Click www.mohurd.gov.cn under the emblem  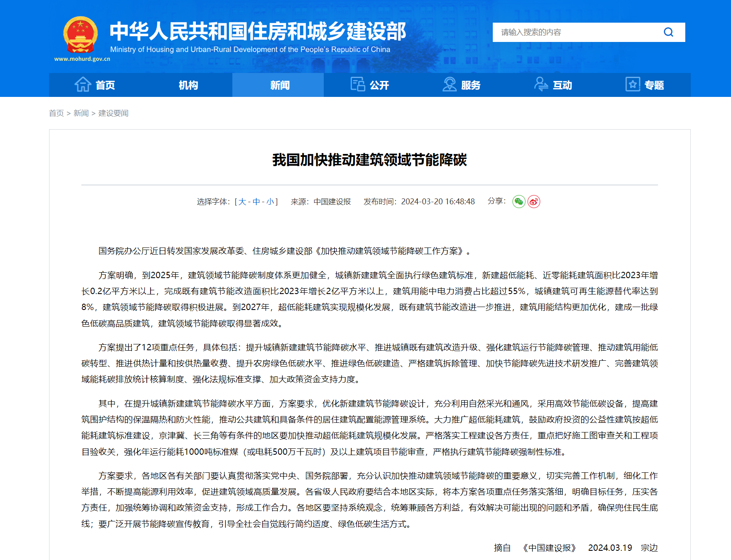click(82, 59)
